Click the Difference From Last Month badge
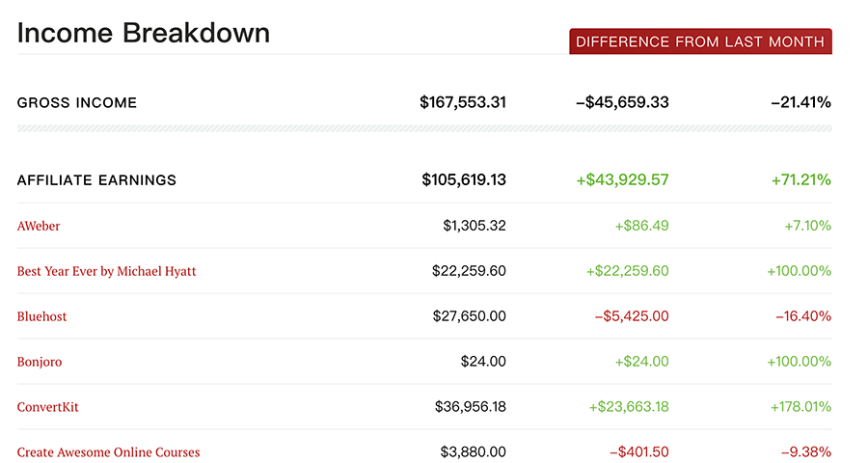The image size is (868, 463). point(700,41)
